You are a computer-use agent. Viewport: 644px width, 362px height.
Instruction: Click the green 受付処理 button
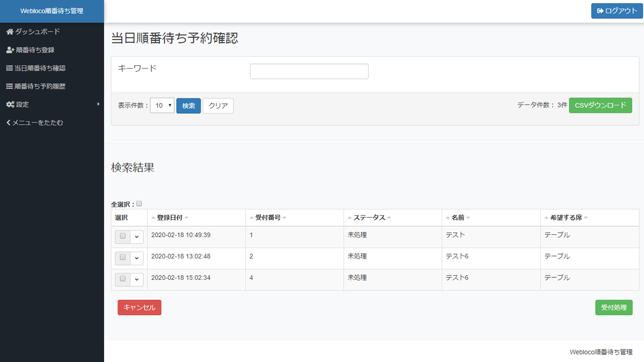pos(614,307)
